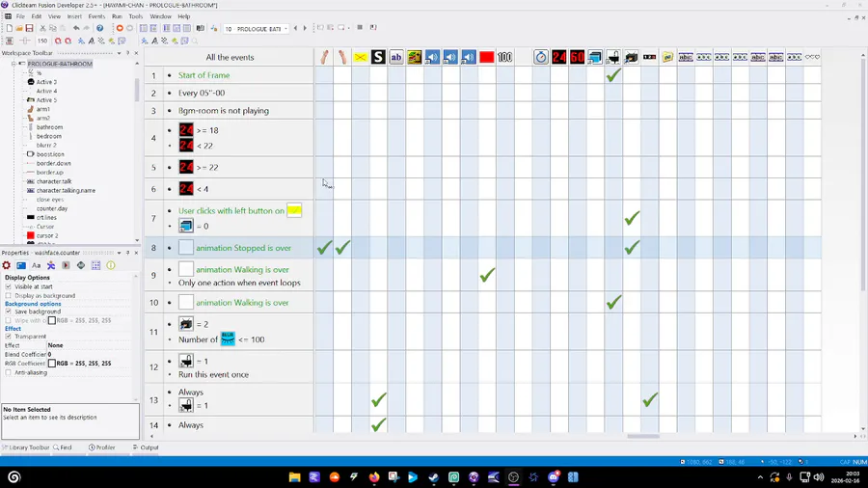Screen dimensions: 868x488
Task: Click the Special object 'S' column icon
Action: [x=378, y=57]
